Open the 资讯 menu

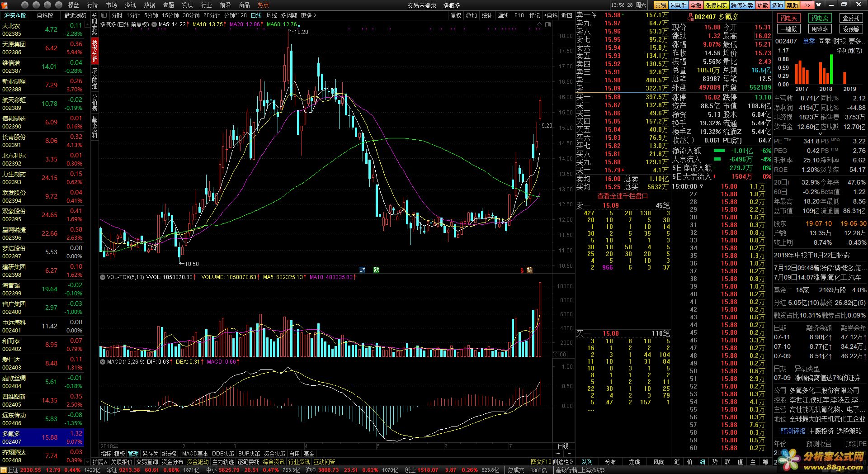(130, 5)
